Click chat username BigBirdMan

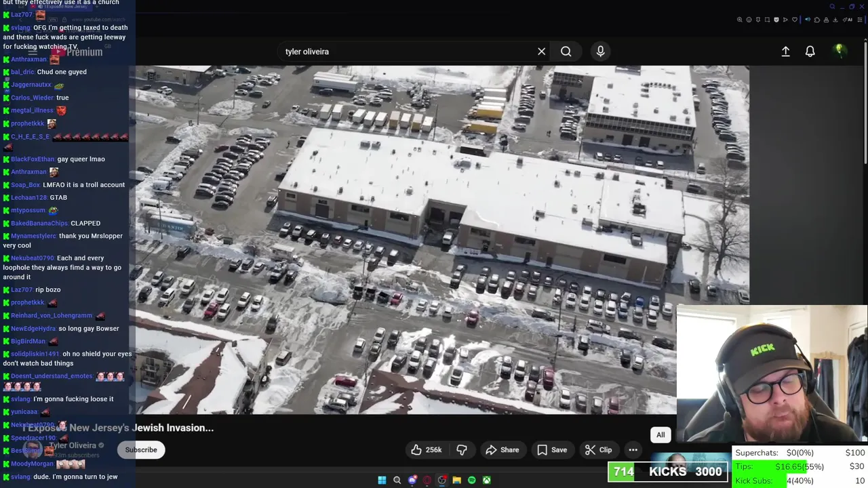click(x=28, y=342)
